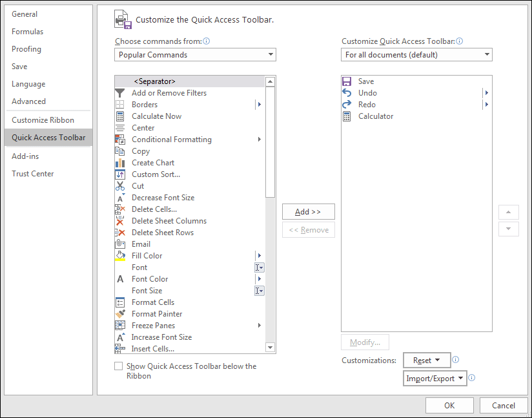
Task: Select the Format Painter command icon
Action: tap(120, 313)
